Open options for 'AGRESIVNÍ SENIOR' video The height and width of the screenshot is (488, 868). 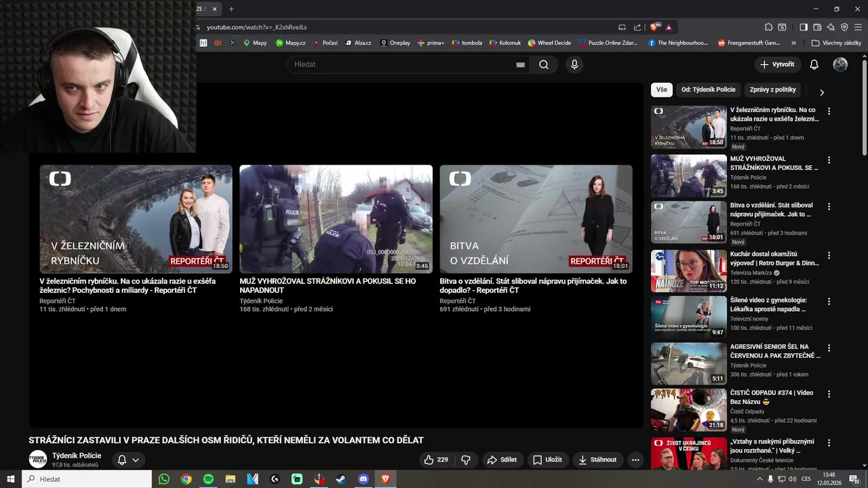[829, 348]
